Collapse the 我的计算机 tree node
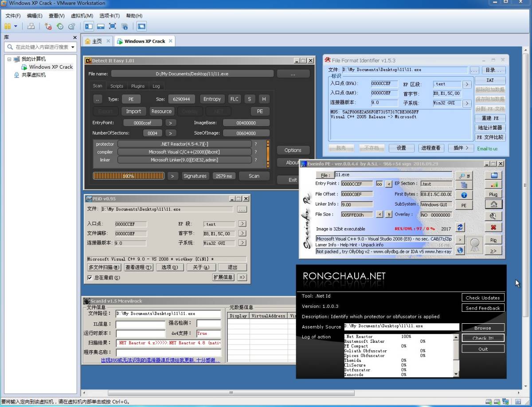 [x=9, y=59]
